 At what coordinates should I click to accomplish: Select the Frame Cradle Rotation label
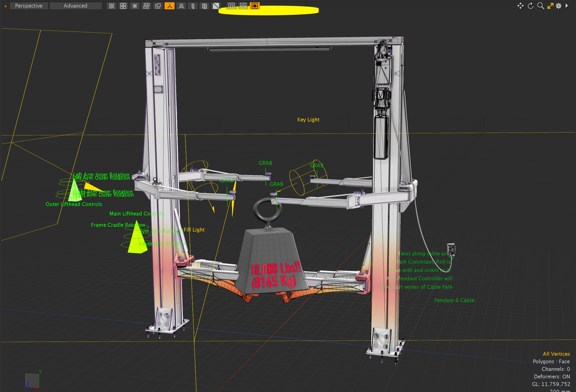pyautogui.click(x=118, y=225)
